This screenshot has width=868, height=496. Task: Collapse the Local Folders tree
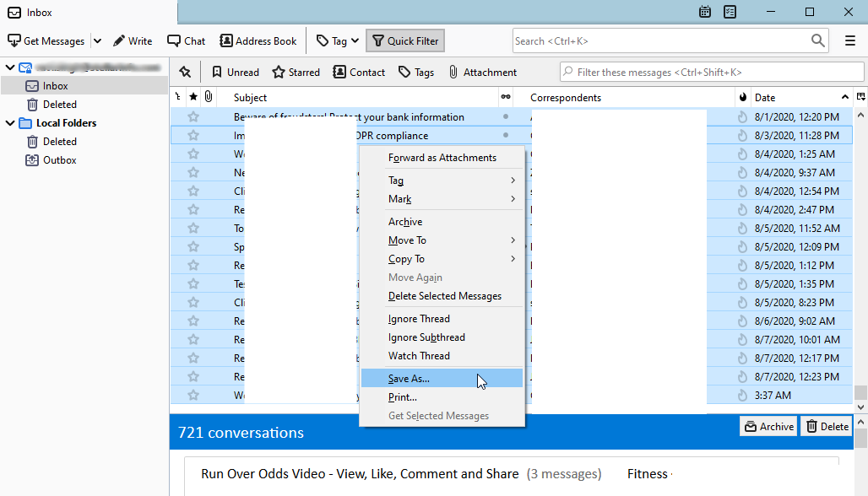coord(9,122)
